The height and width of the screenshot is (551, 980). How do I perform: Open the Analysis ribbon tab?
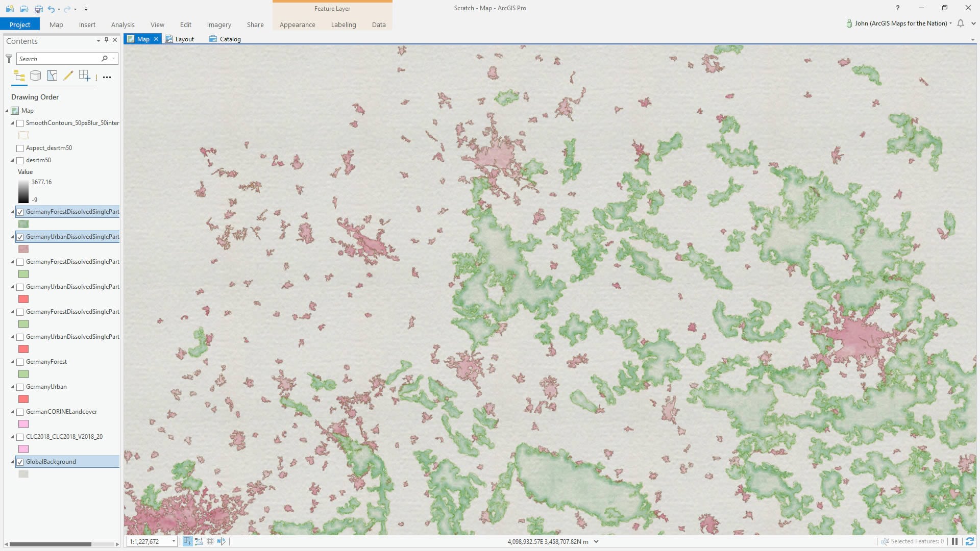tap(122, 24)
